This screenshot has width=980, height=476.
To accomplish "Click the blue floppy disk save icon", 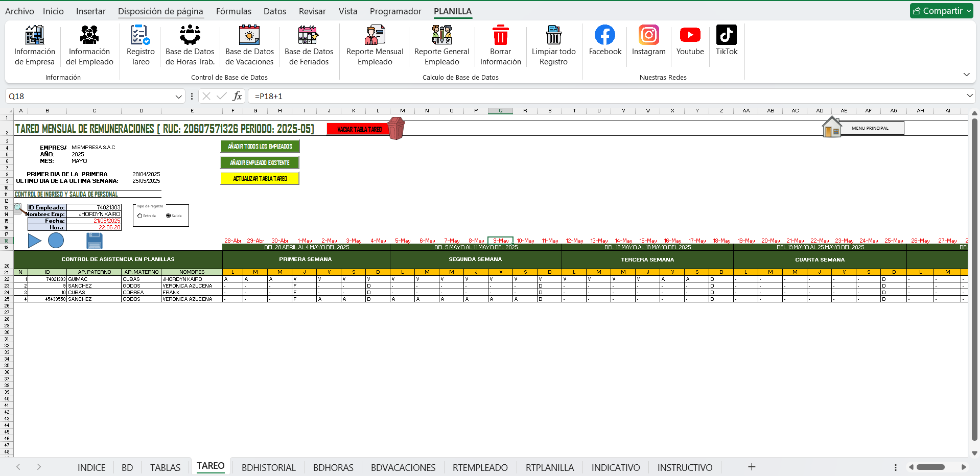I will pyautogui.click(x=95, y=241).
